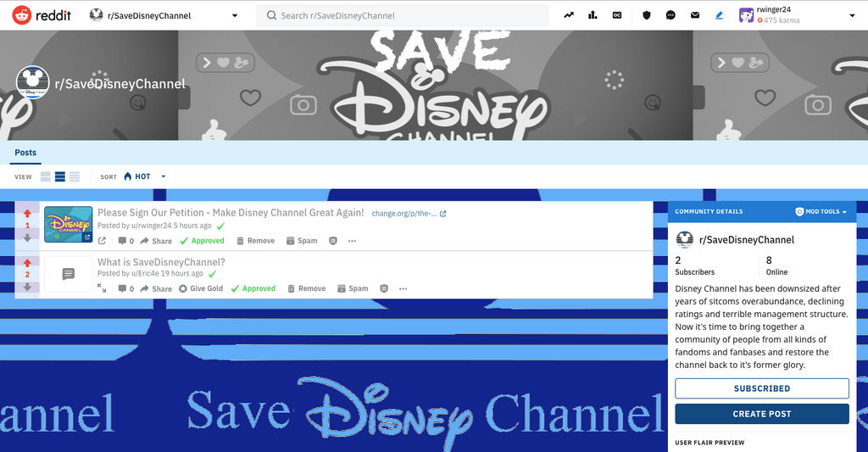Open the more options ellipsis on petition post
This screenshot has height=452, width=868.
[x=352, y=241]
